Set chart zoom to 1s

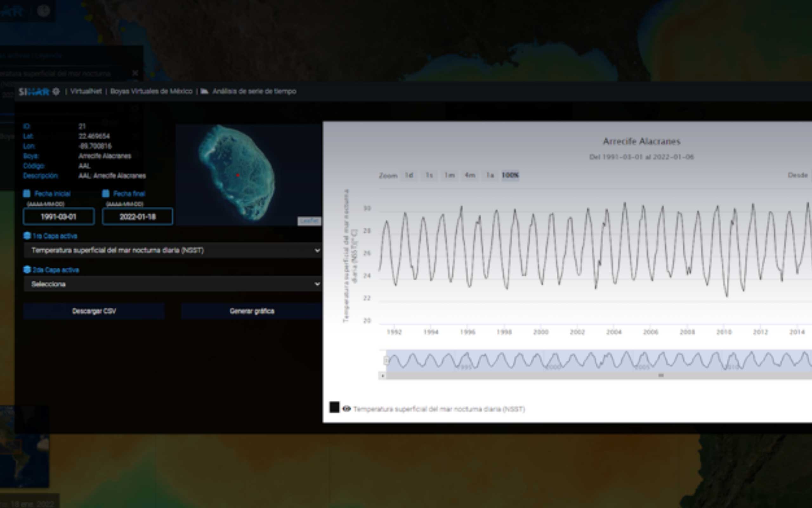429,175
